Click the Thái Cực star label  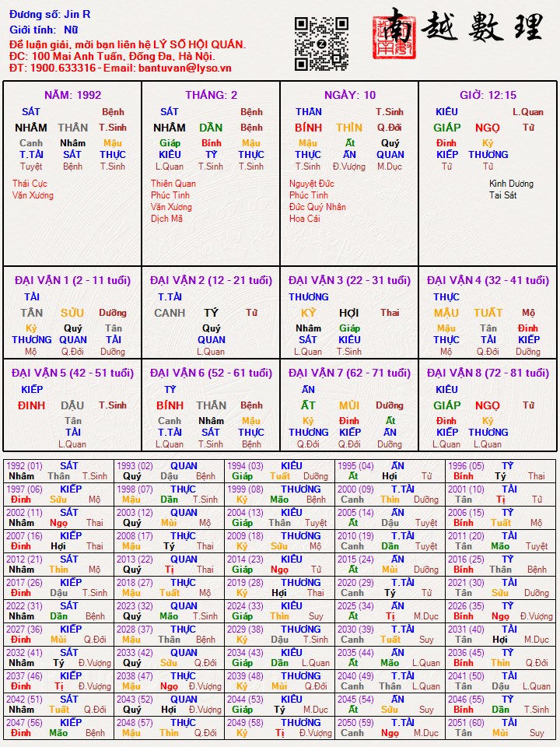click(31, 184)
